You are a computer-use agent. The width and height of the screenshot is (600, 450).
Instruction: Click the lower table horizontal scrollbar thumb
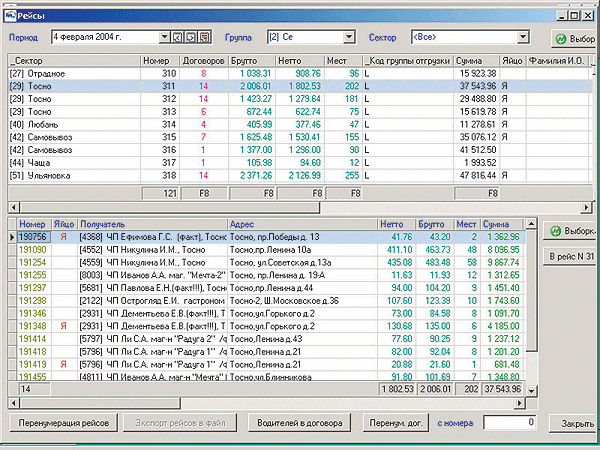tap(100, 403)
